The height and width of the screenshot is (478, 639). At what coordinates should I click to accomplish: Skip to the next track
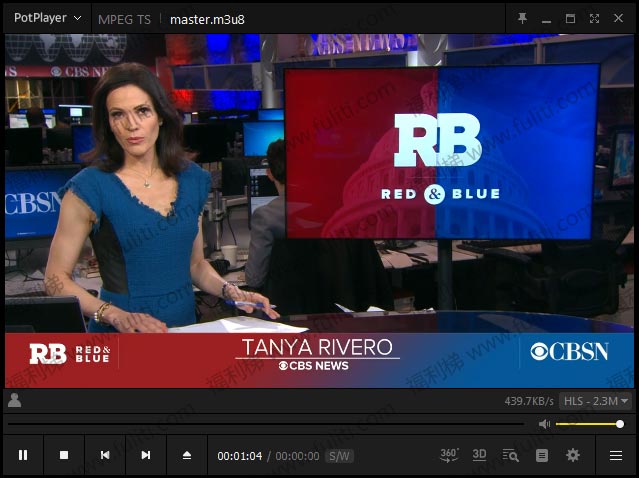(145, 455)
